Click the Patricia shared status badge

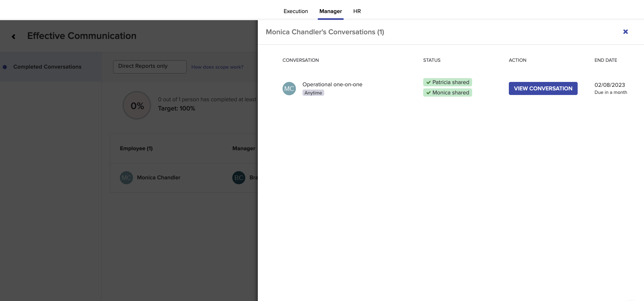(447, 82)
